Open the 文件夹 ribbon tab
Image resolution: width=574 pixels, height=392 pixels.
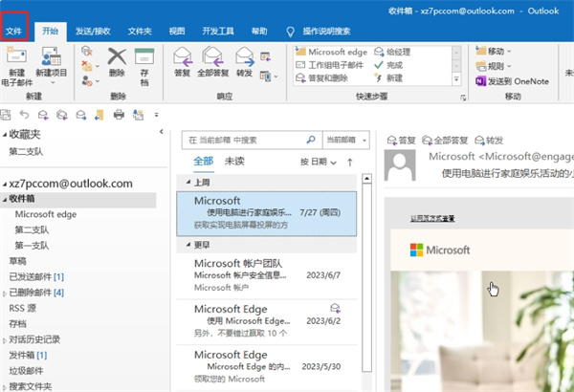coord(140,32)
